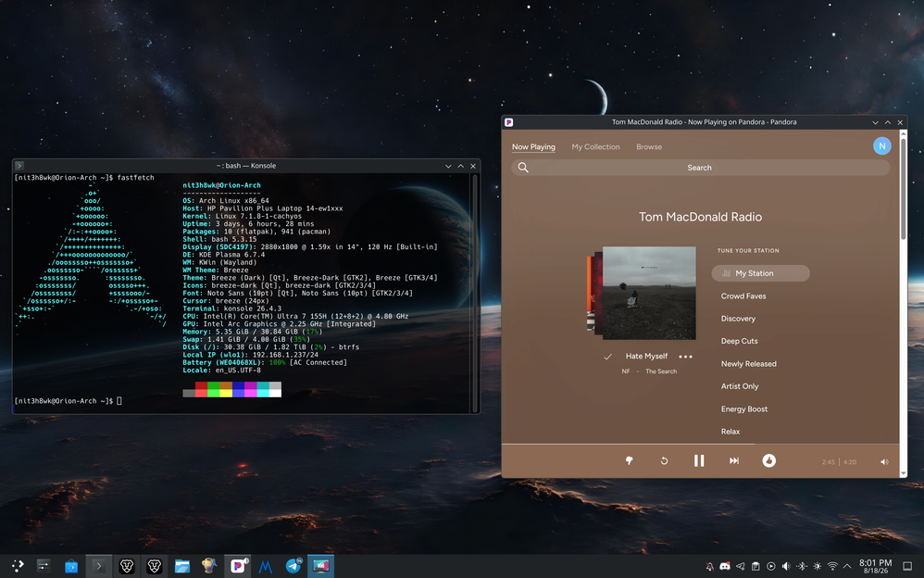Thumb down the current Pandora track
924x578 pixels.
coord(630,460)
